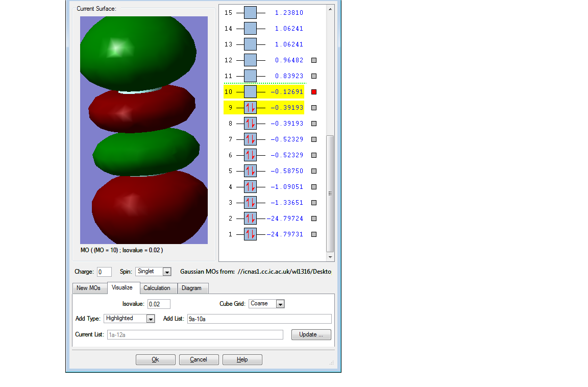Click the window resize grip at bottom corner
The height and width of the screenshot is (387, 588).
(331, 362)
